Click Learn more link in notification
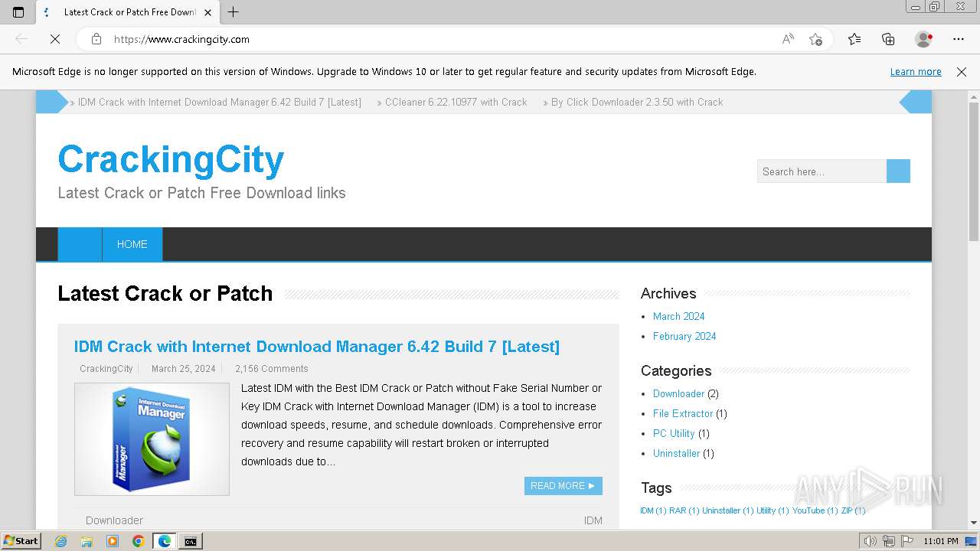Viewport: 980px width, 551px height. point(916,72)
